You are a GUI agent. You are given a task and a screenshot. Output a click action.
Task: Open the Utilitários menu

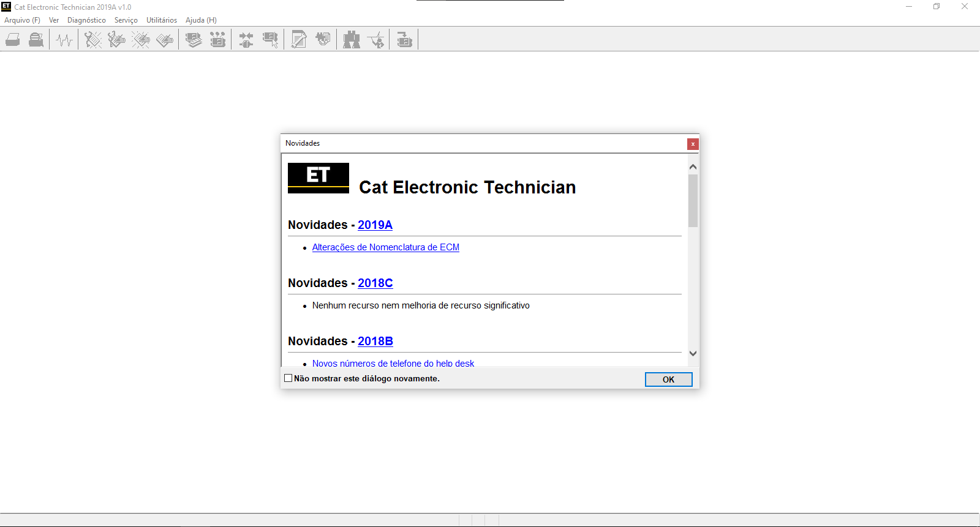(162, 20)
